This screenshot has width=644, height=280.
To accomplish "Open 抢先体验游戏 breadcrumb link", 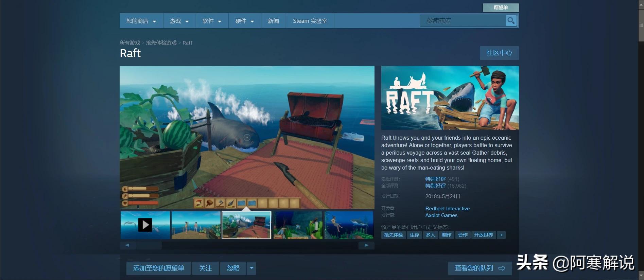I will (161, 43).
